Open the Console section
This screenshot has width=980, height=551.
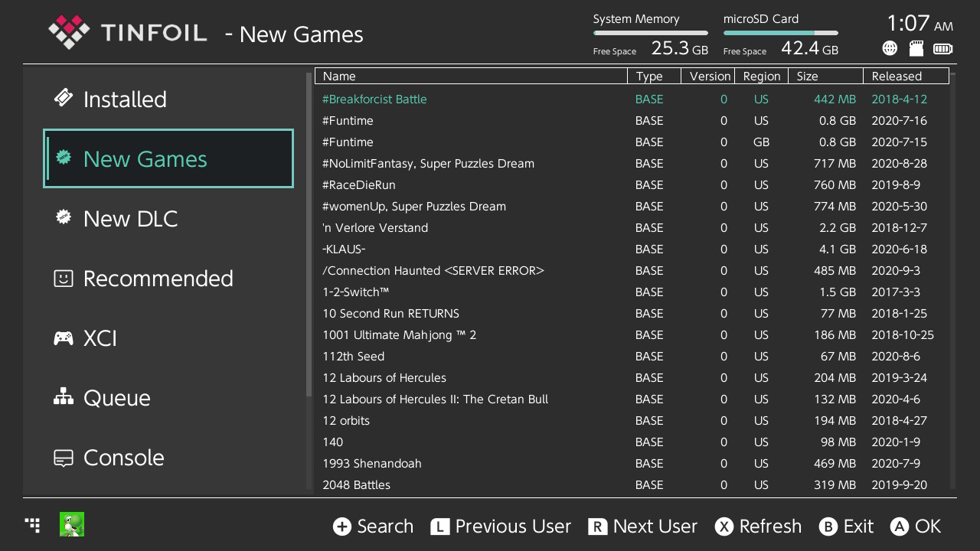coord(168,457)
